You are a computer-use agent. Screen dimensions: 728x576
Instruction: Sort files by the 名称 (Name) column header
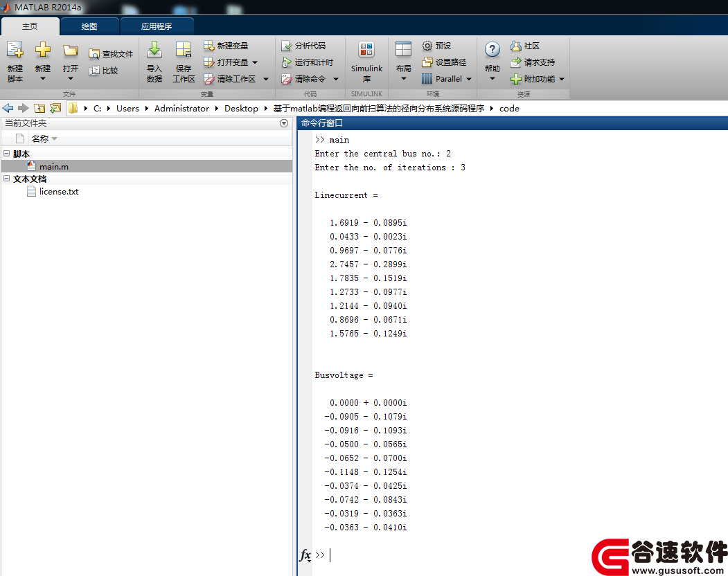click(x=44, y=138)
